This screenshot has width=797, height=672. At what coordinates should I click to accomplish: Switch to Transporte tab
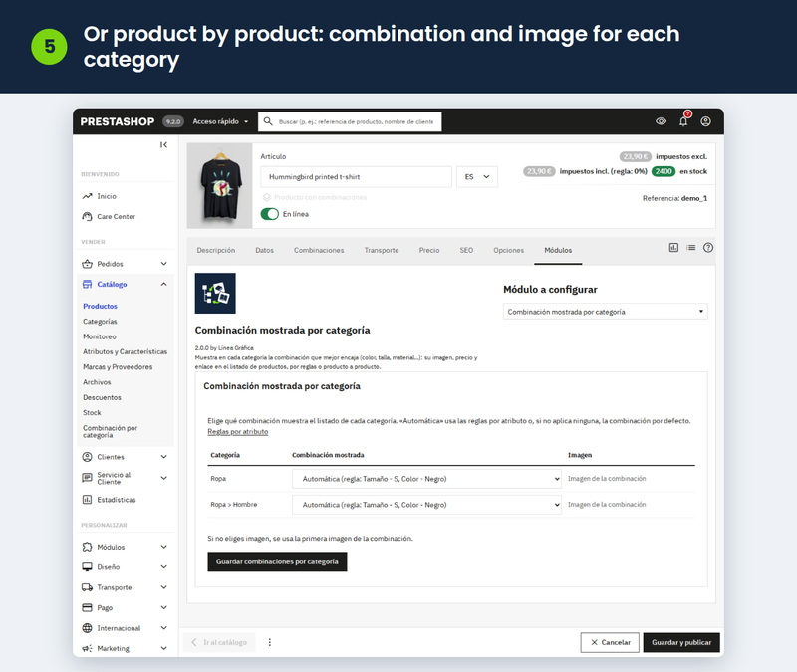[x=382, y=250]
